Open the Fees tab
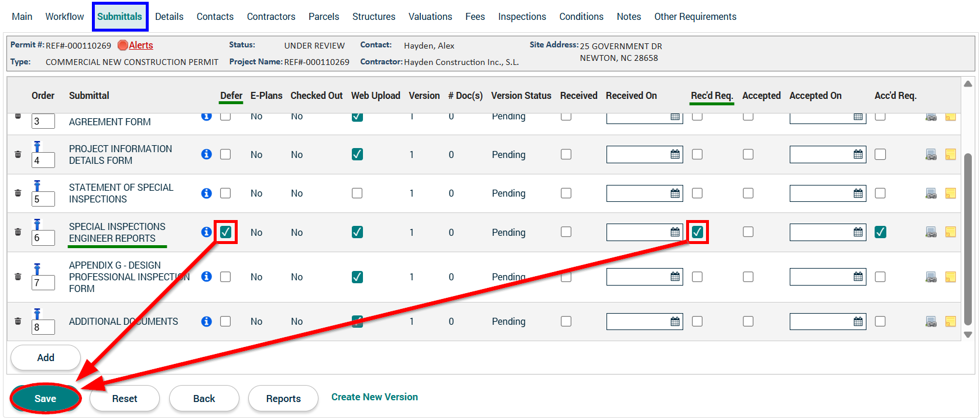This screenshot has height=419, width=980. 475,16
